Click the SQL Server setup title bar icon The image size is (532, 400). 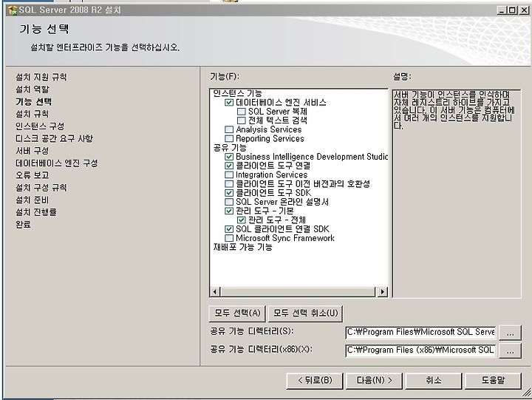pyautogui.click(x=13, y=10)
